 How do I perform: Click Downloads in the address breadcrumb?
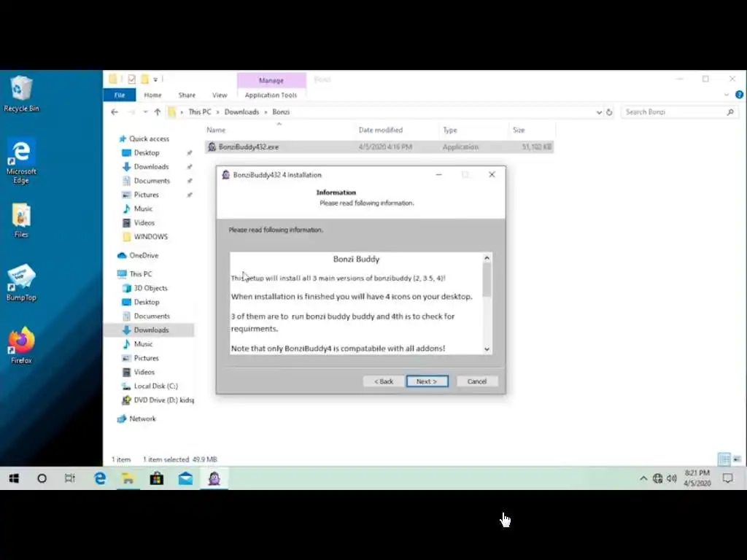click(x=241, y=112)
